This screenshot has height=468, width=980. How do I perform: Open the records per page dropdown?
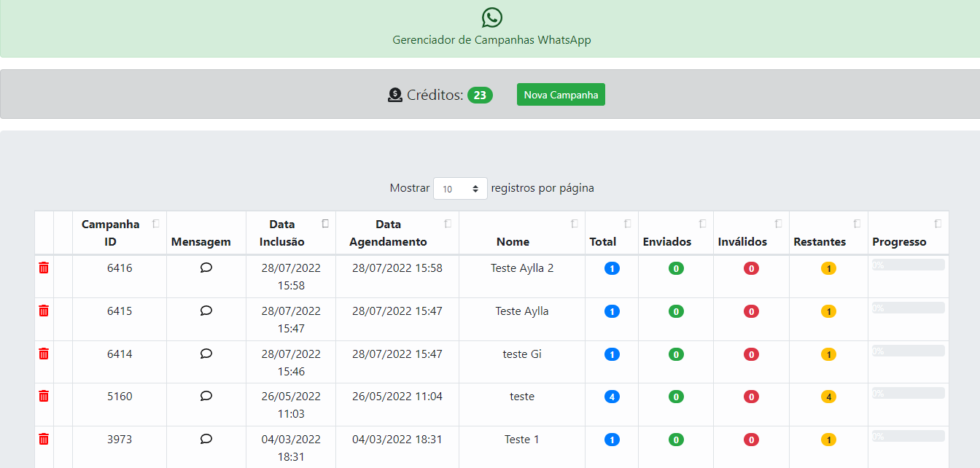(x=460, y=189)
